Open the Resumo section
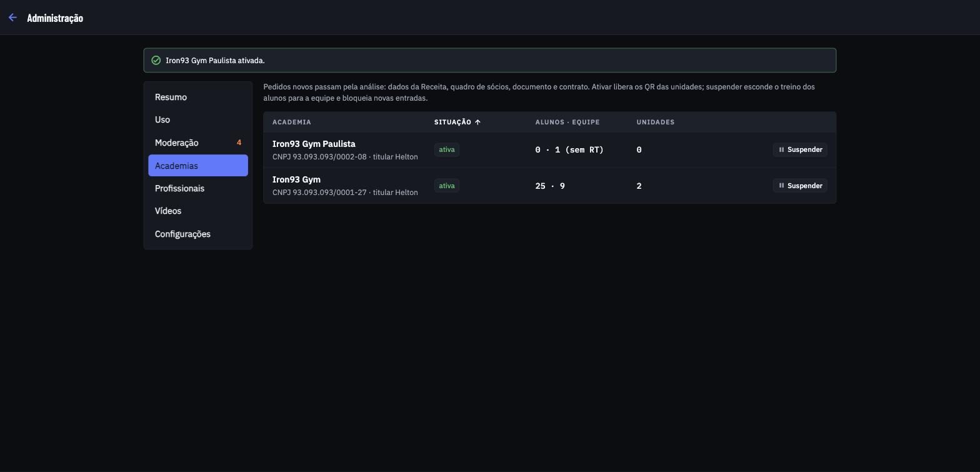Screen dimensions: 980x472 (198, 97)
